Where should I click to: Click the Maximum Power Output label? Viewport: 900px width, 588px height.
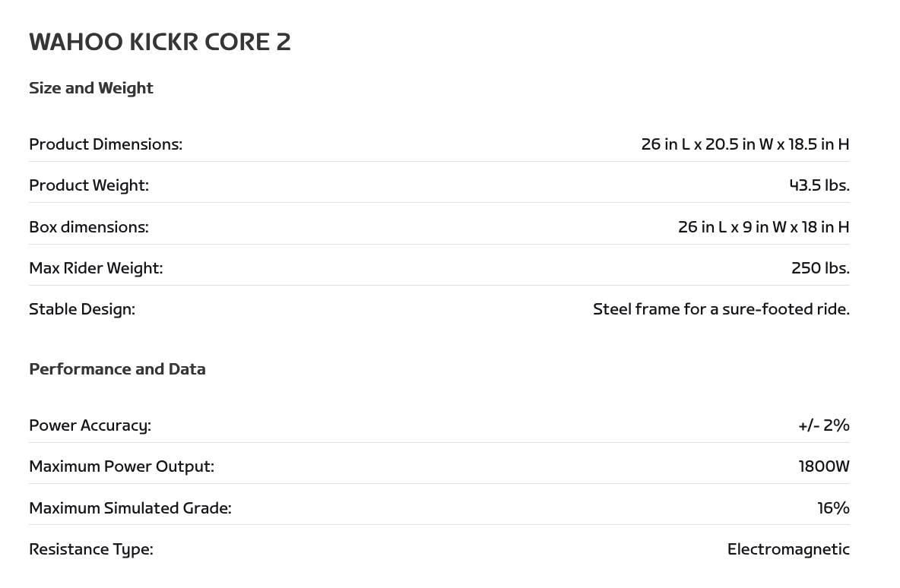[122, 466]
